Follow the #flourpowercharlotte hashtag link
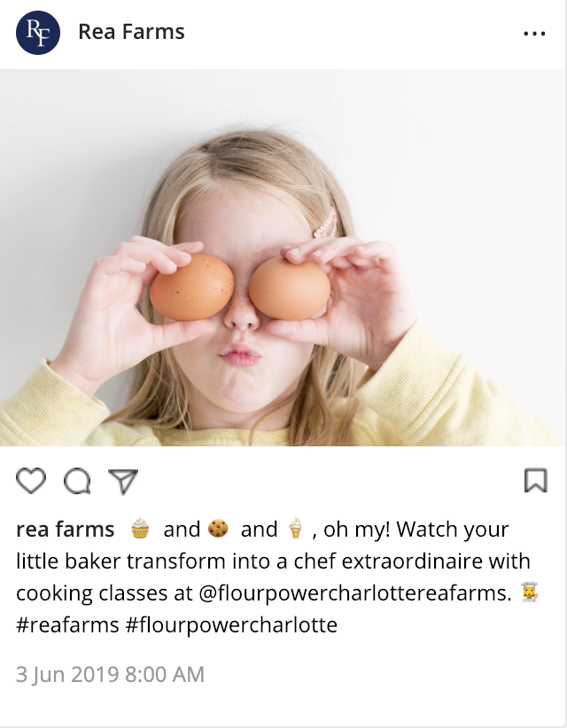Viewport: 567px width, 728px height. [231, 625]
